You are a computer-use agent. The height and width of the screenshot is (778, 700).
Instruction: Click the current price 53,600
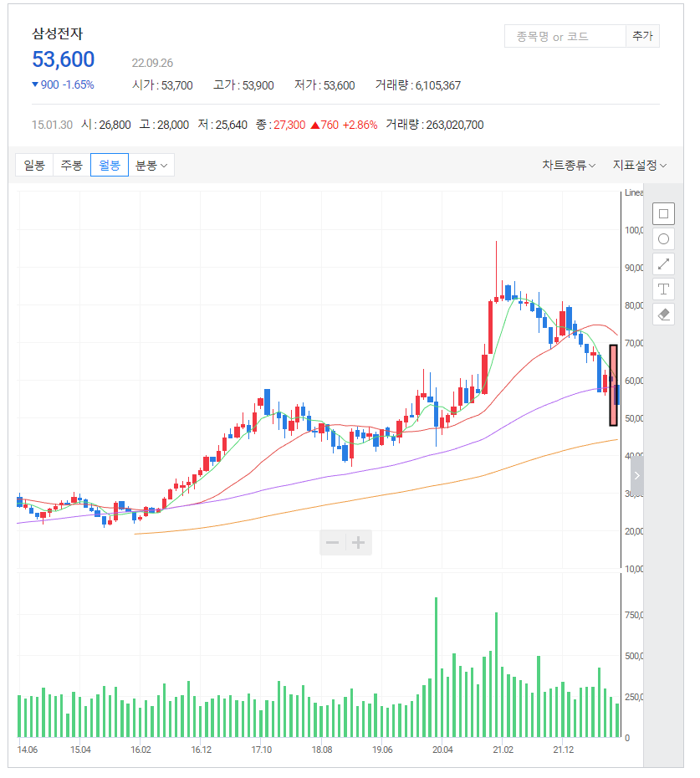point(64,59)
